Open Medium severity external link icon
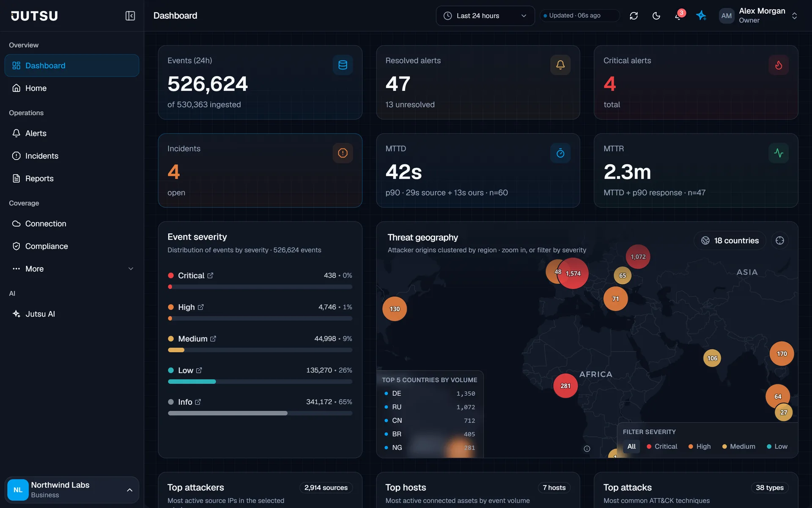Image resolution: width=812 pixels, height=508 pixels. pyautogui.click(x=213, y=339)
